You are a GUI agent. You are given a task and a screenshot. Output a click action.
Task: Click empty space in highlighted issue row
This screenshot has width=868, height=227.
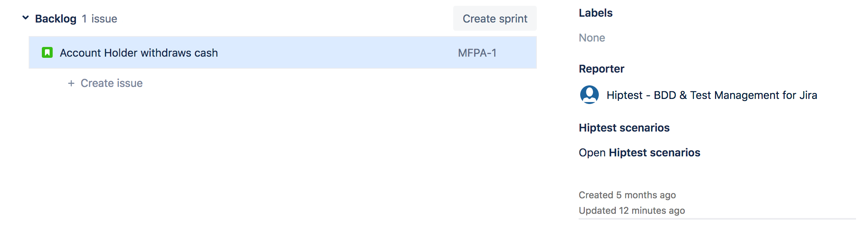point(337,53)
